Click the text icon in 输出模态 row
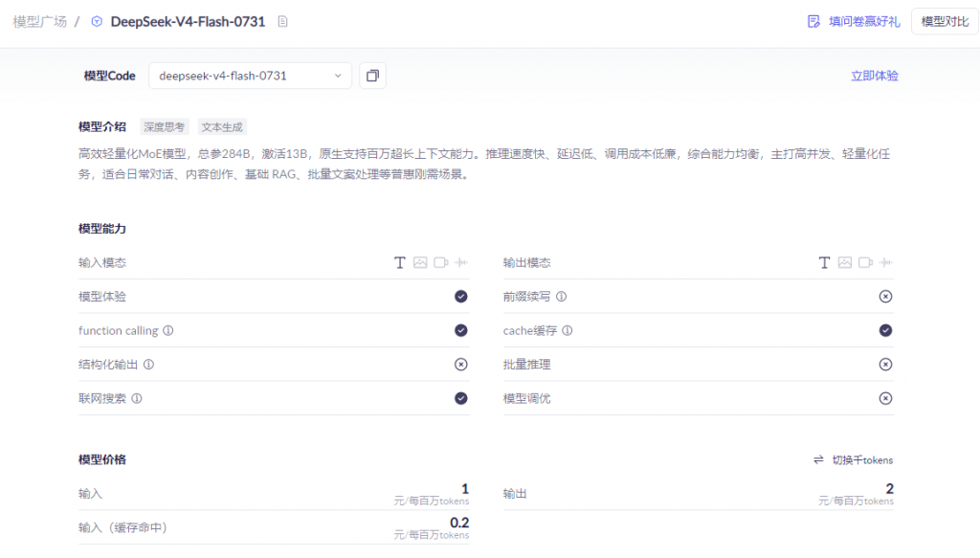 pos(824,262)
